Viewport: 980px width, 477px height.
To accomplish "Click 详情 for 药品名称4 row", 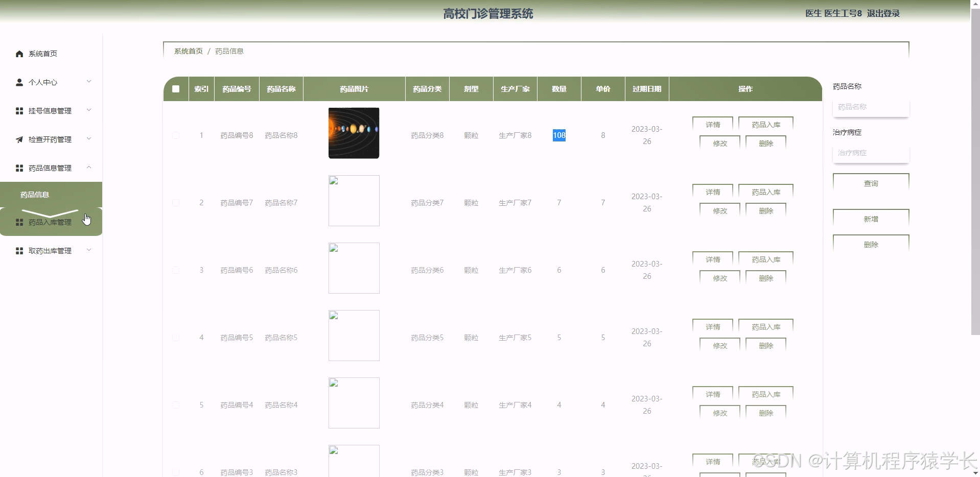I will [713, 394].
